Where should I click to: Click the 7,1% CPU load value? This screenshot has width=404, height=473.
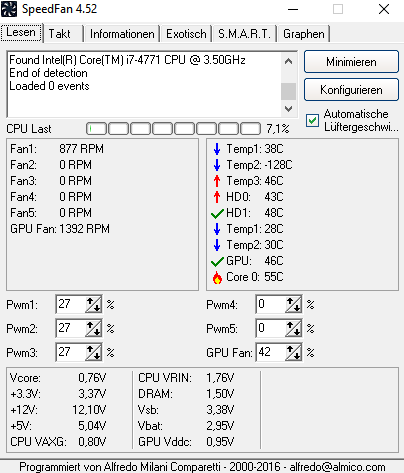(277, 129)
